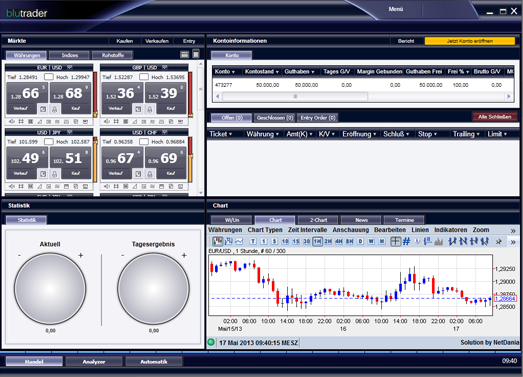Set chart interval to 30 minutes
Screen dimensions: 523x377
click(307, 241)
